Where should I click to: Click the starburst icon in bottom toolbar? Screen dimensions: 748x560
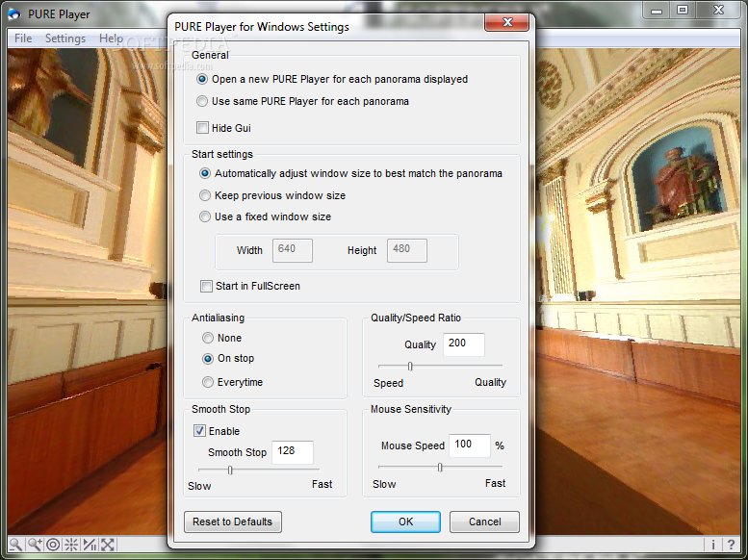pos(71,545)
